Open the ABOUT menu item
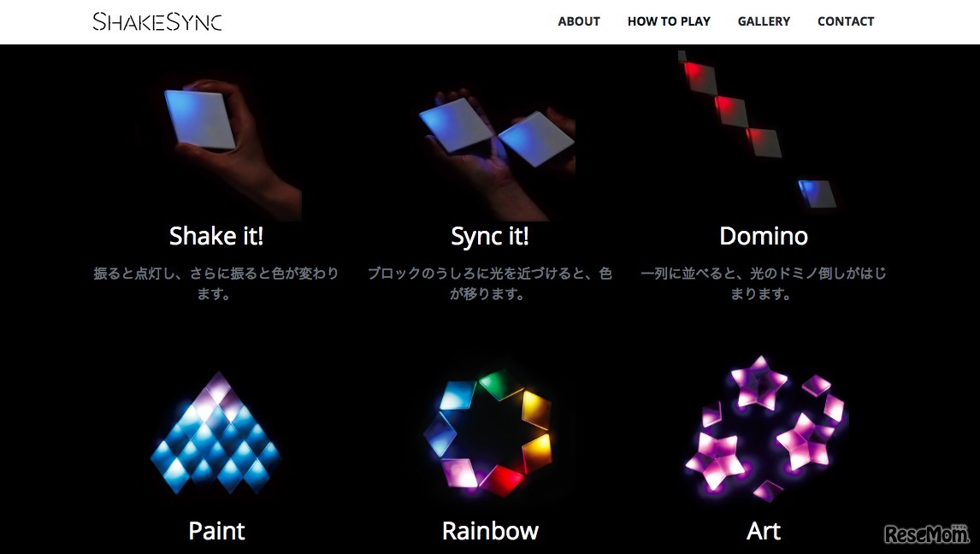 click(579, 21)
